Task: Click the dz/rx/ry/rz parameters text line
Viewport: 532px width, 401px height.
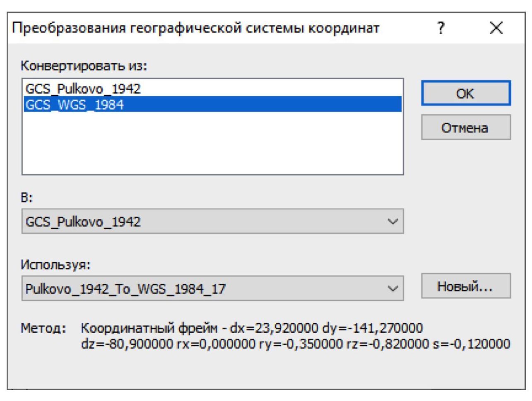Action: pos(295,344)
